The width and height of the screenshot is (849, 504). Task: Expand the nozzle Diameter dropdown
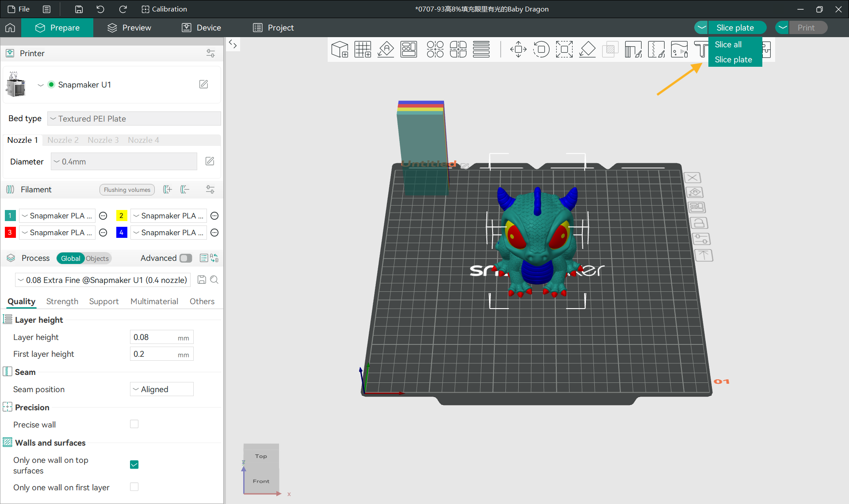[x=124, y=162]
